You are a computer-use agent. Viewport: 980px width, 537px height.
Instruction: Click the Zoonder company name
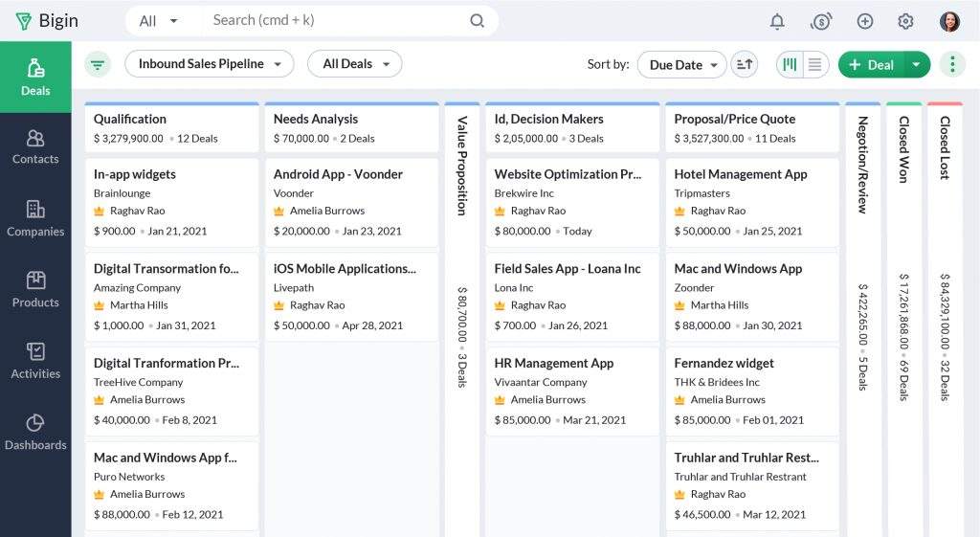(694, 287)
